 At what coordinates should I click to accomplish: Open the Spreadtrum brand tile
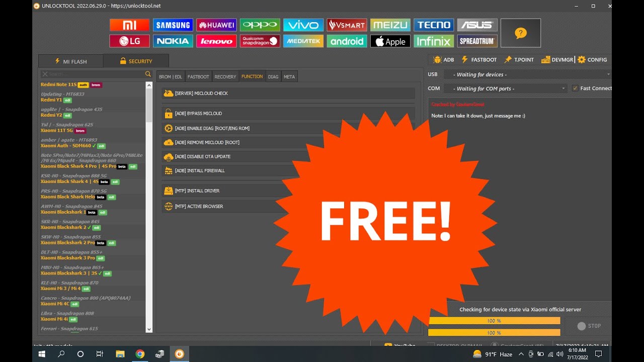tap(477, 41)
